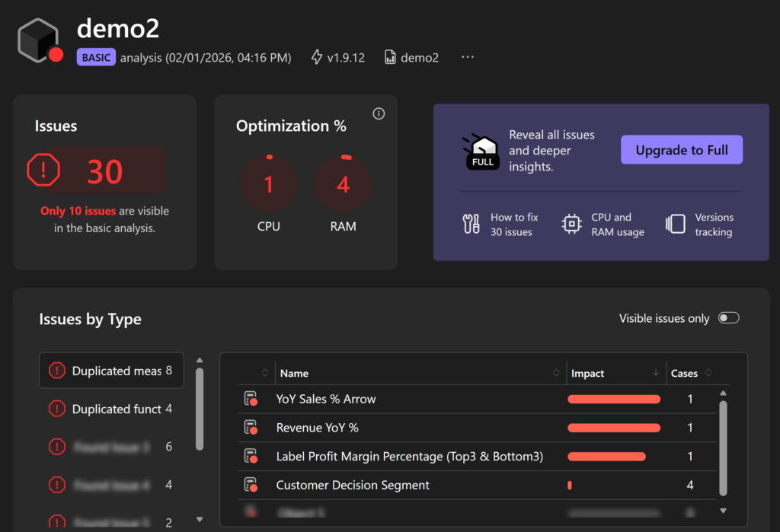Click the CPU and RAM usage chip icon
The width and height of the screenshot is (780, 532).
(x=571, y=225)
